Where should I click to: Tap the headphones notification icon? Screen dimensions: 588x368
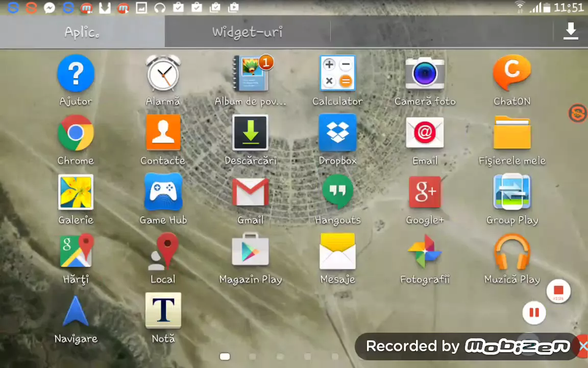[160, 8]
